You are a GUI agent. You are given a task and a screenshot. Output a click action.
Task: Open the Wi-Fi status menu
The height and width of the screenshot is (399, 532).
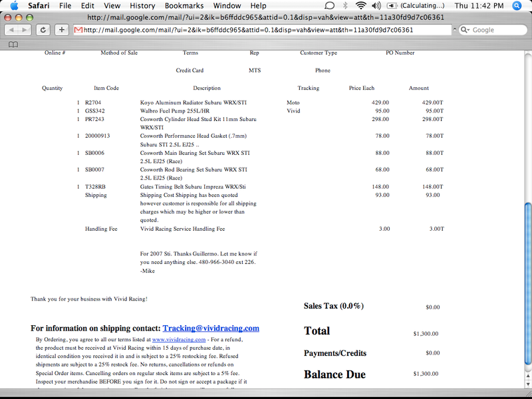(360, 6)
